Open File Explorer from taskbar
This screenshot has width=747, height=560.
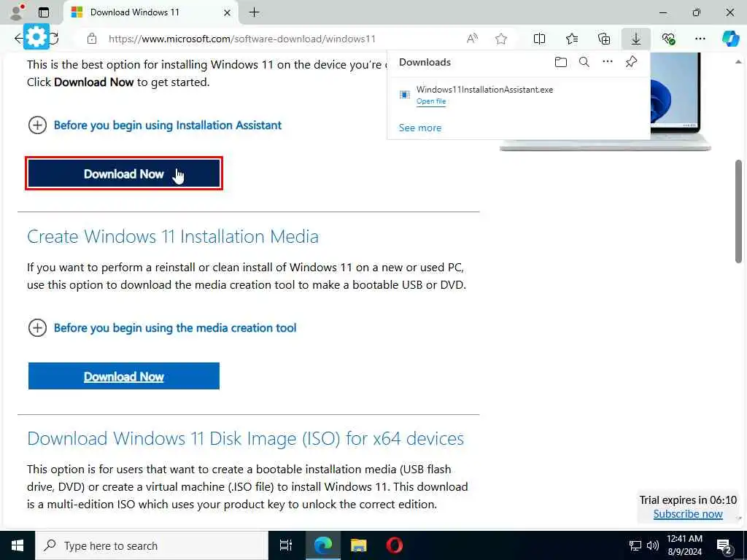pyautogui.click(x=359, y=545)
